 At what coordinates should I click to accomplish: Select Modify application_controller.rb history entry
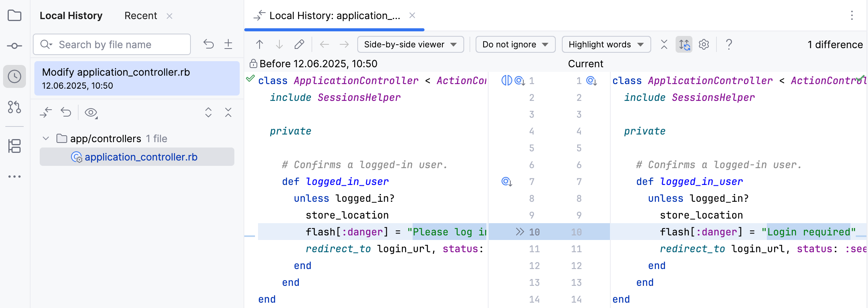[137, 78]
